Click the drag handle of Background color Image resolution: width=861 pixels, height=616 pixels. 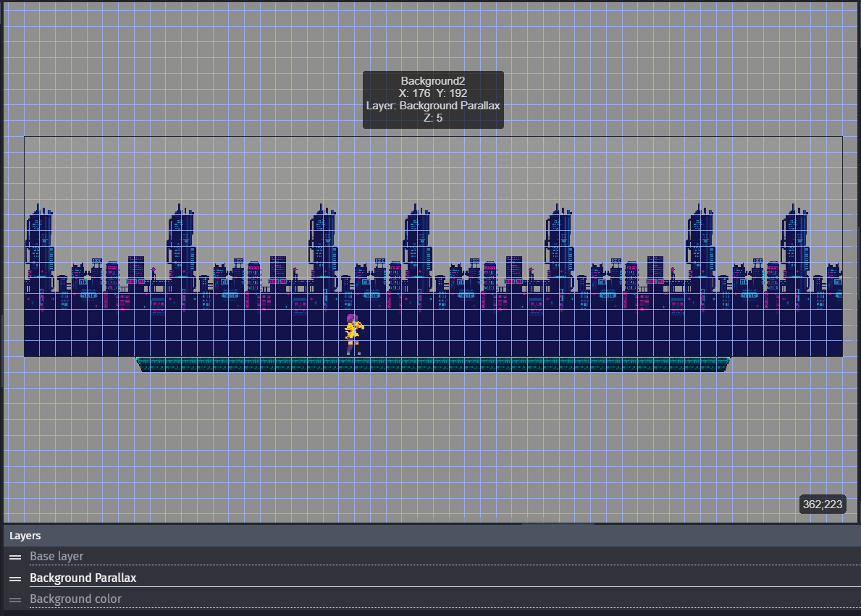[15, 599]
